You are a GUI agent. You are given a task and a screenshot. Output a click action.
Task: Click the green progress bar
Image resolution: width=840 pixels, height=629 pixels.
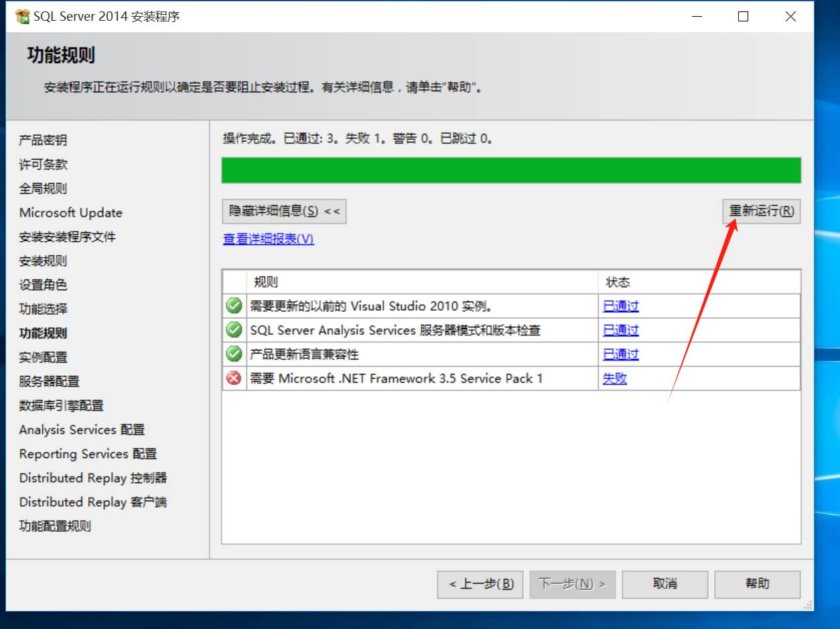511,170
